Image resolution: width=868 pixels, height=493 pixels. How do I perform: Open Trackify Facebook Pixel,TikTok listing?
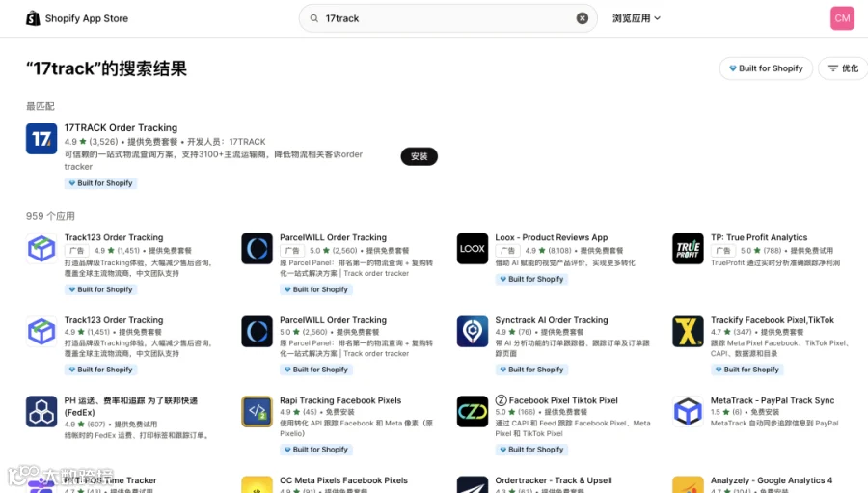(x=773, y=320)
